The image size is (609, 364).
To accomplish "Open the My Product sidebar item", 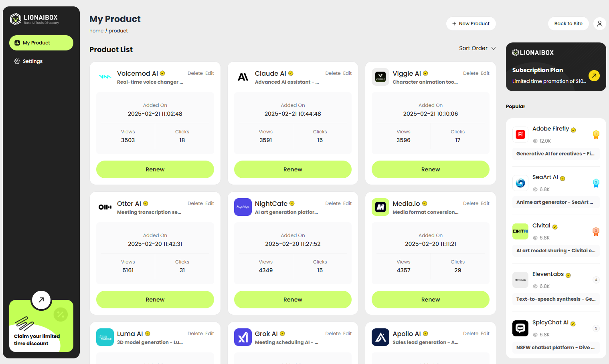I will point(41,43).
